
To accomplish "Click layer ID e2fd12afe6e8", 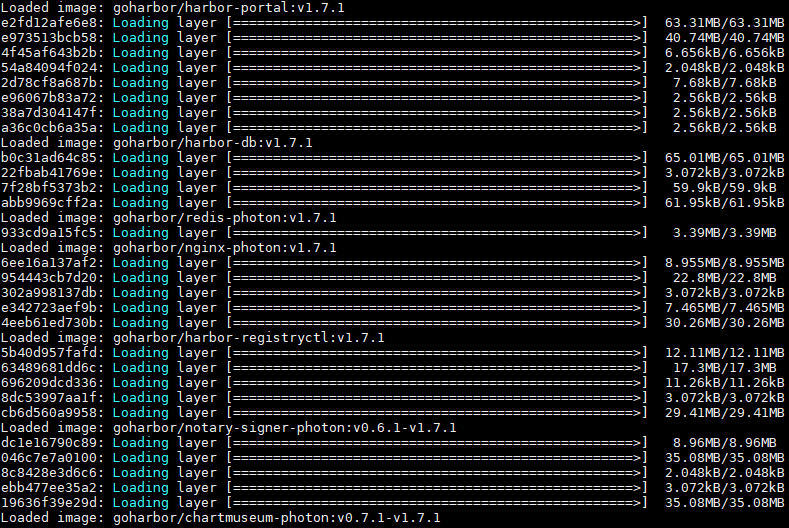I will 49,23.
